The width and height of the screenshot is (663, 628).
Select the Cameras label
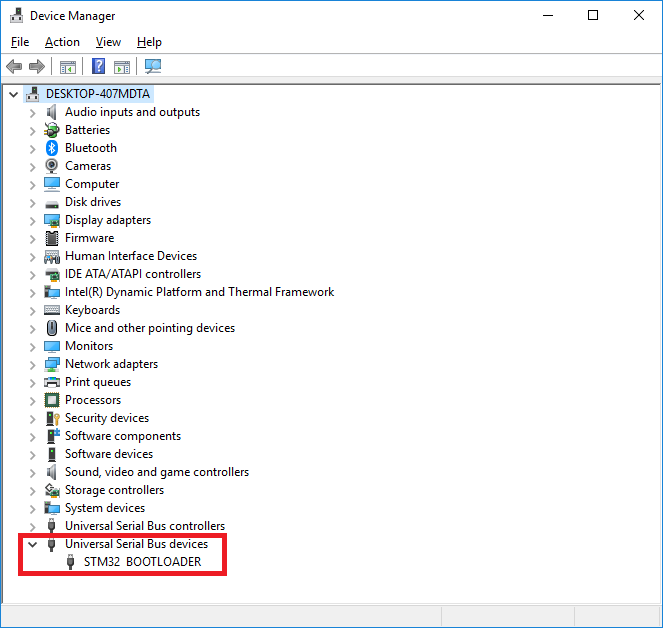pyautogui.click(x=88, y=166)
